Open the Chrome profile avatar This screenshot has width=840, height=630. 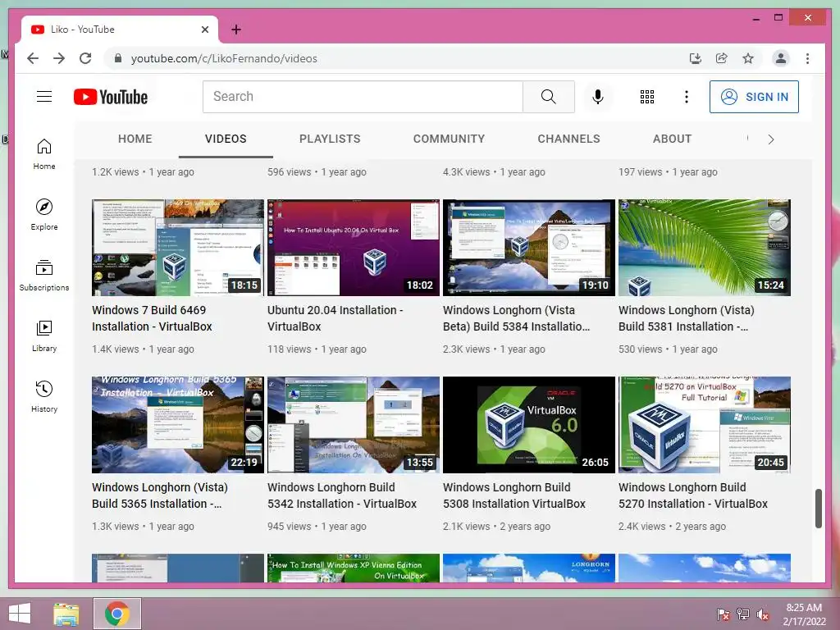tap(781, 58)
